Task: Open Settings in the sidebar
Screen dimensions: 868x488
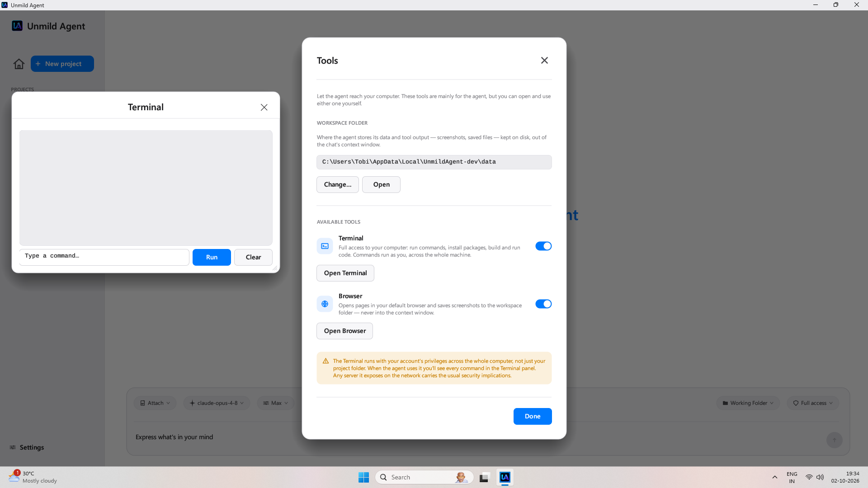Action: (27, 447)
